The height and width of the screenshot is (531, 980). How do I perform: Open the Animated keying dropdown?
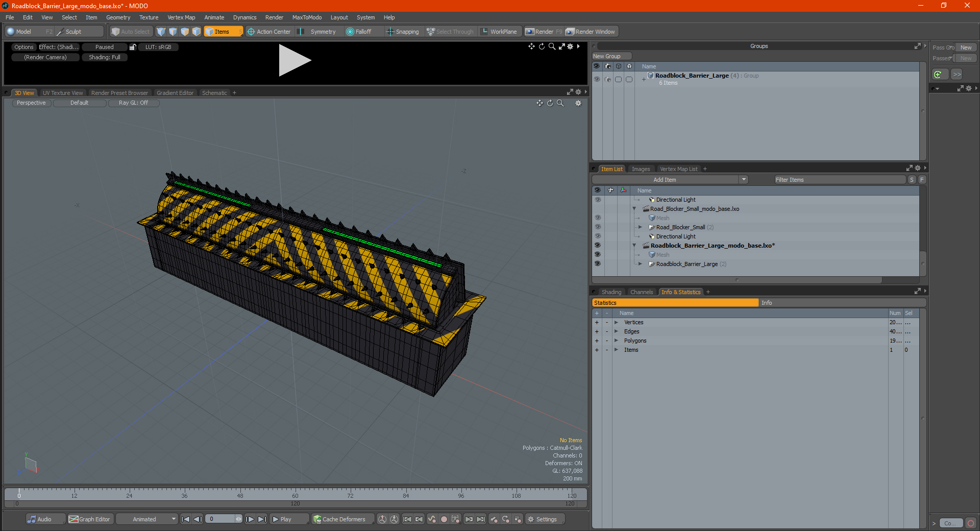coord(147,519)
